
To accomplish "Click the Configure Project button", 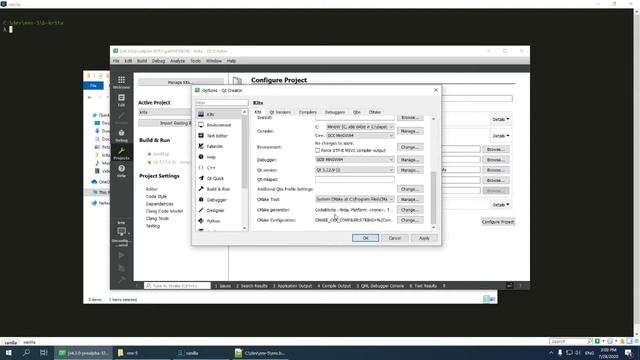I will pos(498,222).
